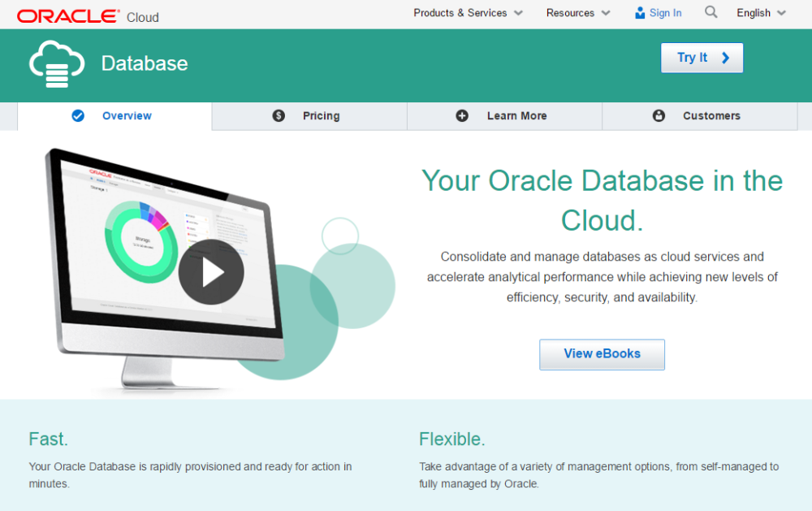Click the checkmark icon on Overview tab
The height and width of the screenshot is (511, 812).
pyautogui.click(x=78, y=115)
